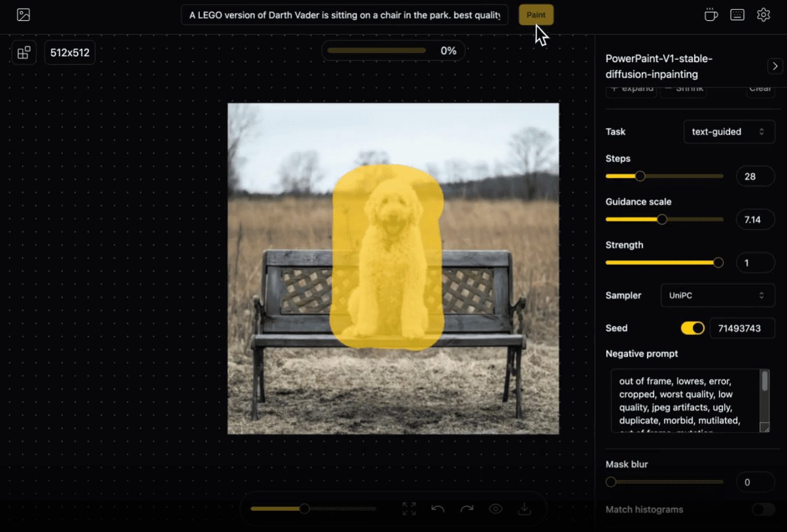Click the upload image icon
This screenshot has width=787, height=532.
[23, 15]
